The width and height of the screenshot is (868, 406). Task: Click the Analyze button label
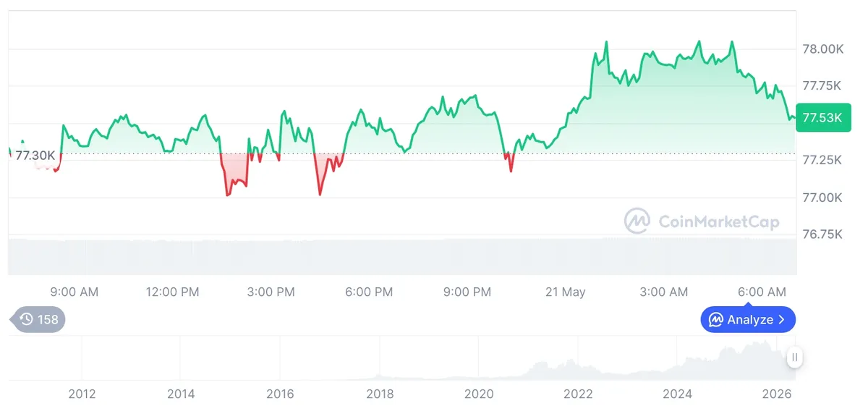[750, 319]
